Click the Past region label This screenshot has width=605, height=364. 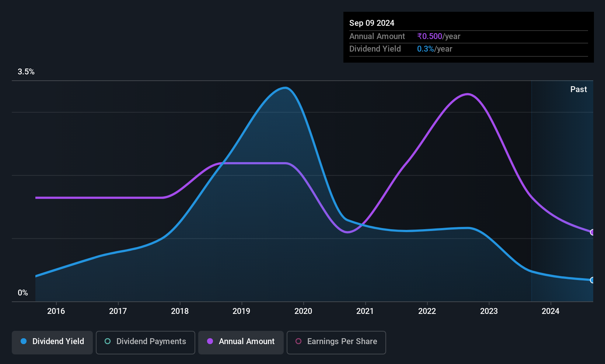pos(578,89)
